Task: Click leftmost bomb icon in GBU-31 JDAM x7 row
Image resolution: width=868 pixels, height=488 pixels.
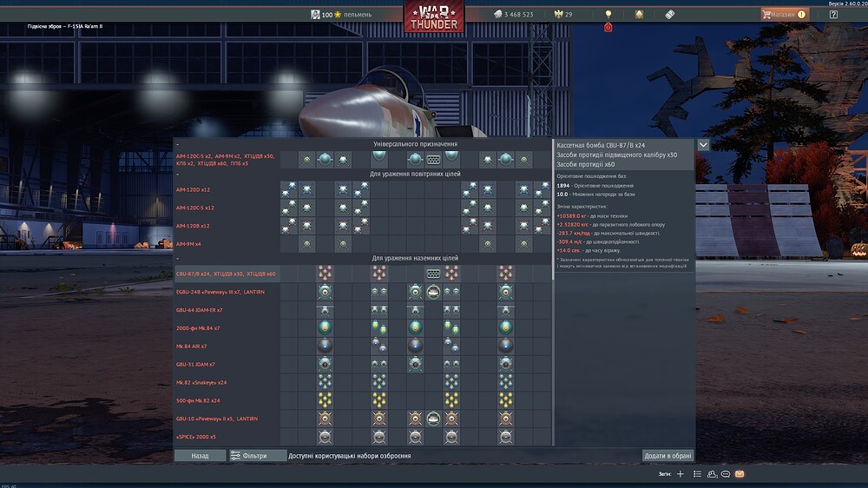Action: pos(325,364)
